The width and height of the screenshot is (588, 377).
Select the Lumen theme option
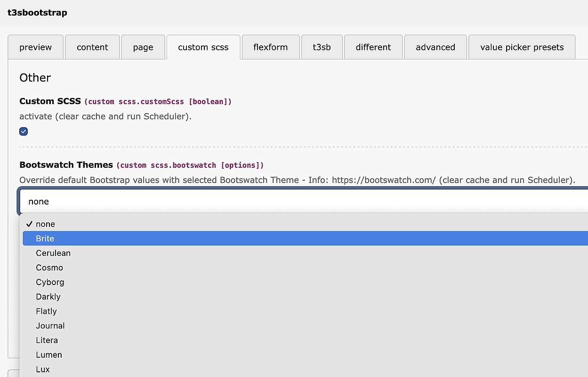point(49,355)
